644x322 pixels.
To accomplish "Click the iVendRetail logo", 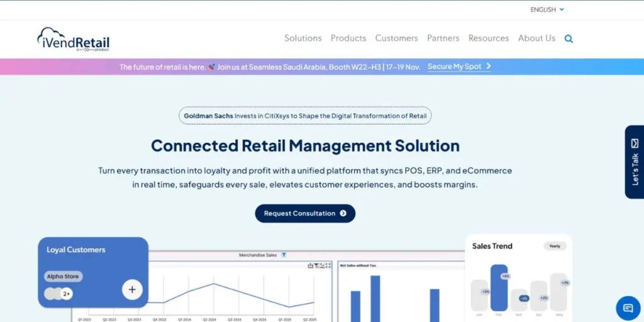I will point(73,39).
